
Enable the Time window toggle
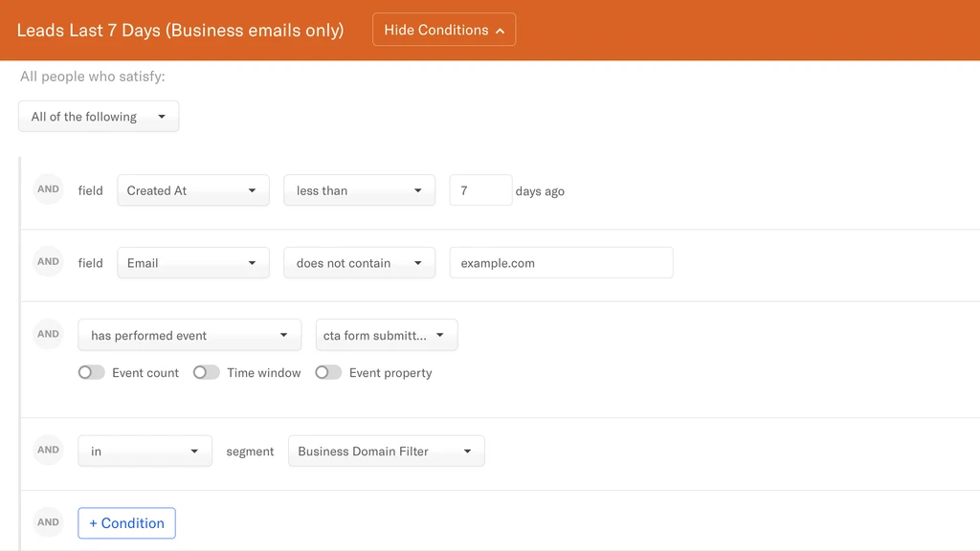point(207,373)
